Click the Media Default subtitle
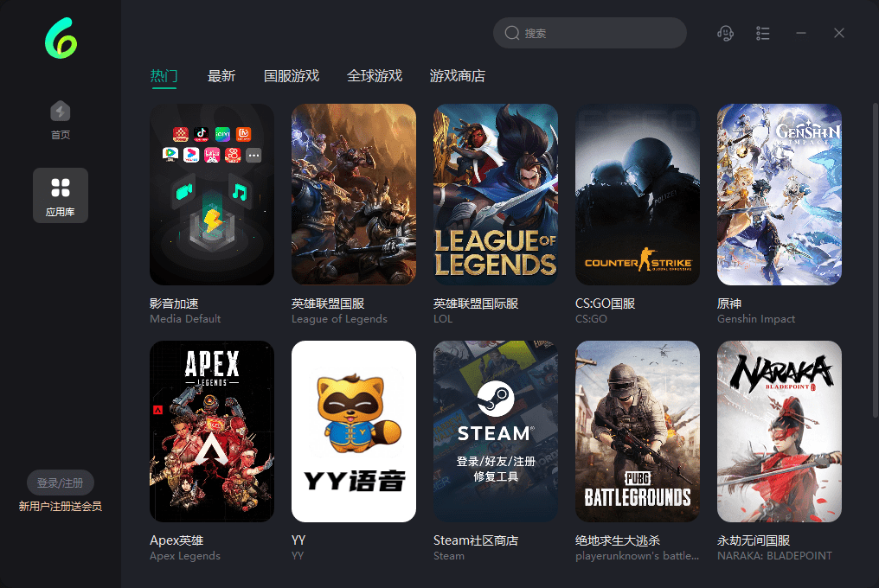The image size is (879, 588). [185, 318]
